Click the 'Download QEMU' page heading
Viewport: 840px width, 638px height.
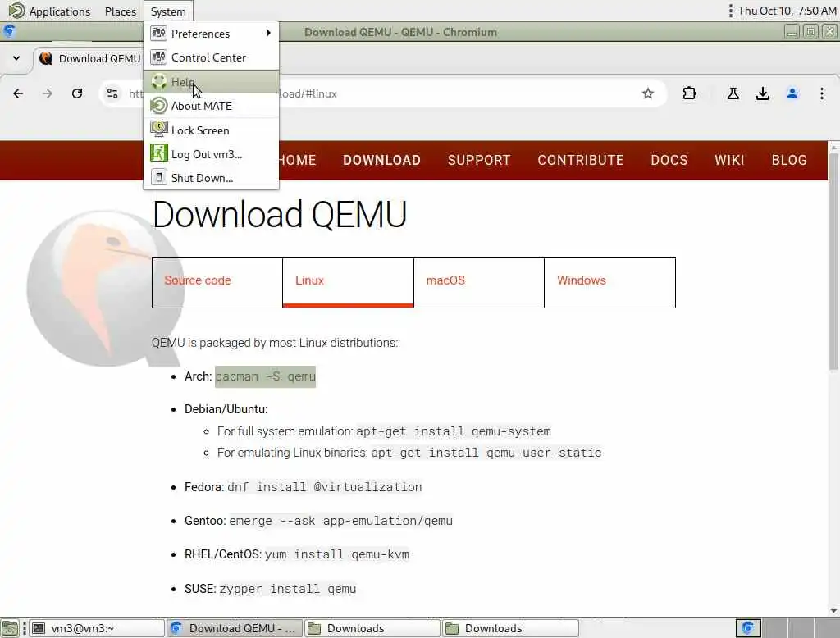coord(280,214)
